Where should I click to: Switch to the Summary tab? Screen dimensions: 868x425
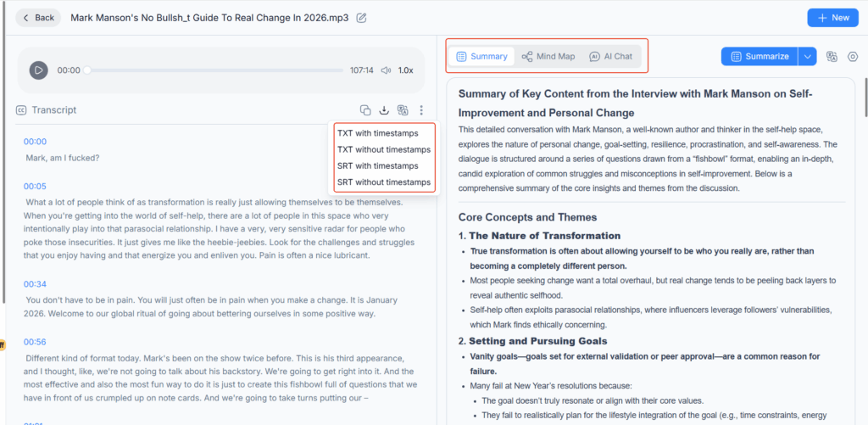click(x=481, y=57)
